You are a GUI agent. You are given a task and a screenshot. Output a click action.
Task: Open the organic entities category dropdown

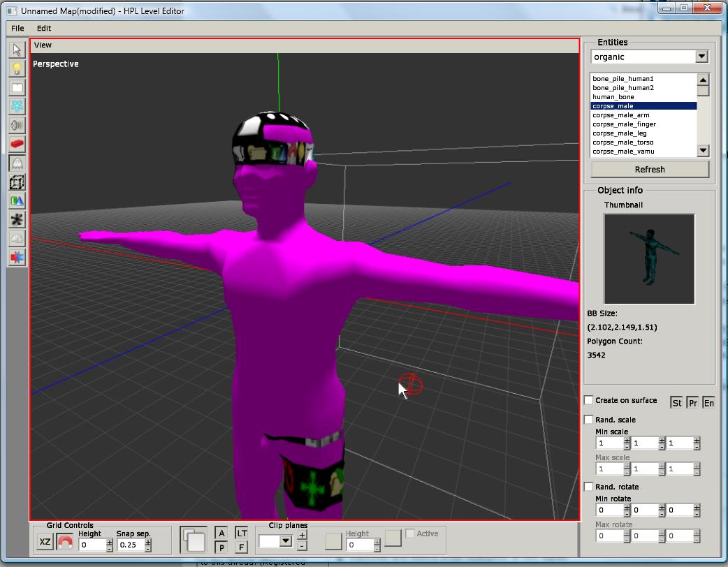701,57
